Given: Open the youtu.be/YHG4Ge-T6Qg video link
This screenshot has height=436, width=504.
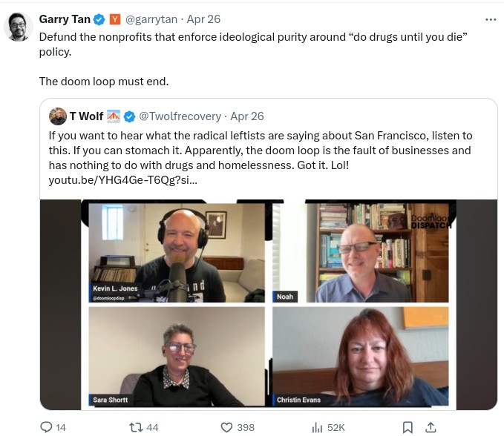Looking at the screenshot, I should [122, 180].
